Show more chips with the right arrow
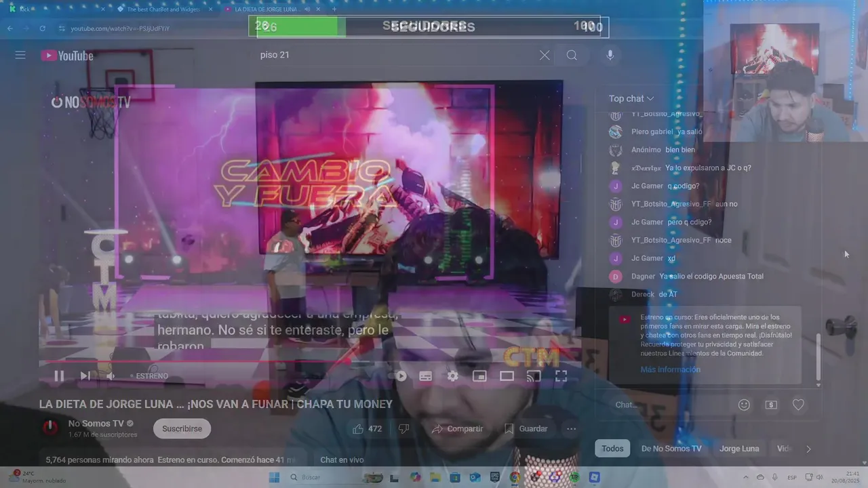Viewport: 868px width, 488px height. point(808,449)
